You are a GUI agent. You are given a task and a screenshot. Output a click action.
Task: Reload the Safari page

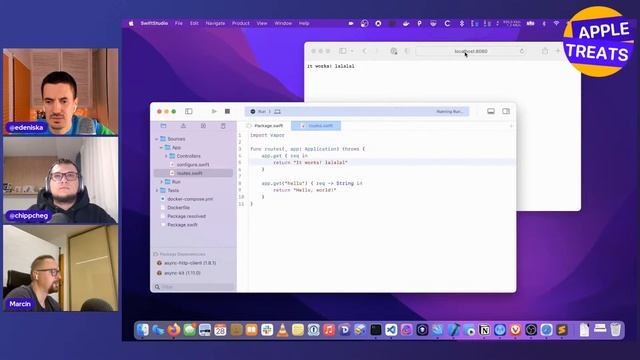click(522, 51)
